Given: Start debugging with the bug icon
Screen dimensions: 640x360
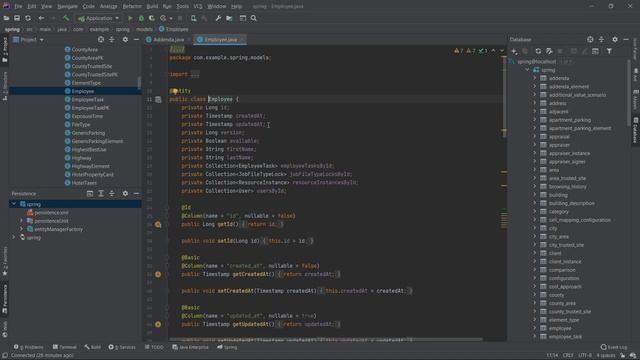Looking at the screenshot, I should tap(141, 18).
